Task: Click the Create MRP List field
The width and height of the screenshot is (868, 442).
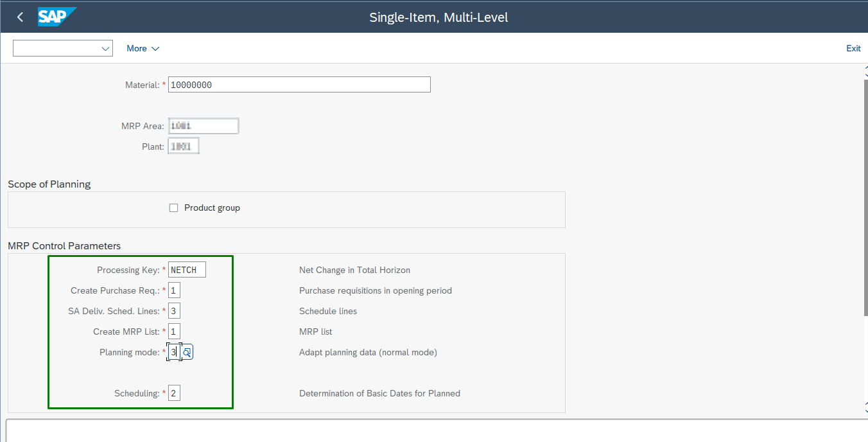Action: coord(174,332)
